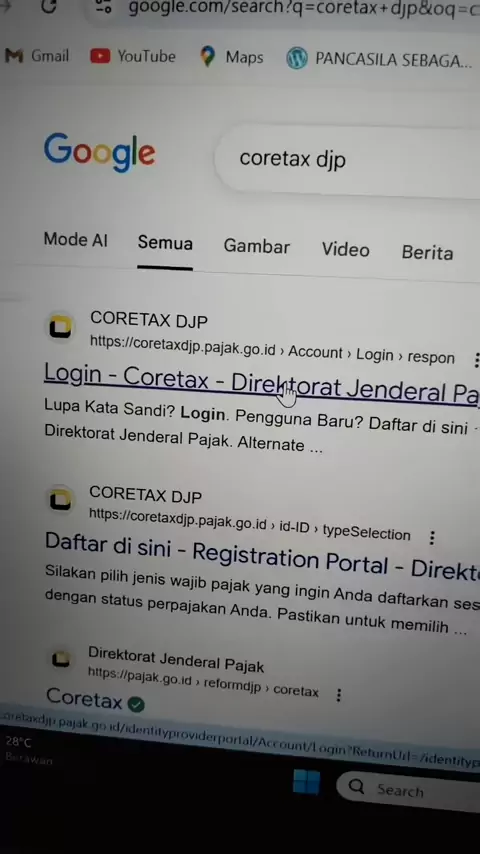
Task: Click the Google search box with coretax djp
Action: coord(349,161)
